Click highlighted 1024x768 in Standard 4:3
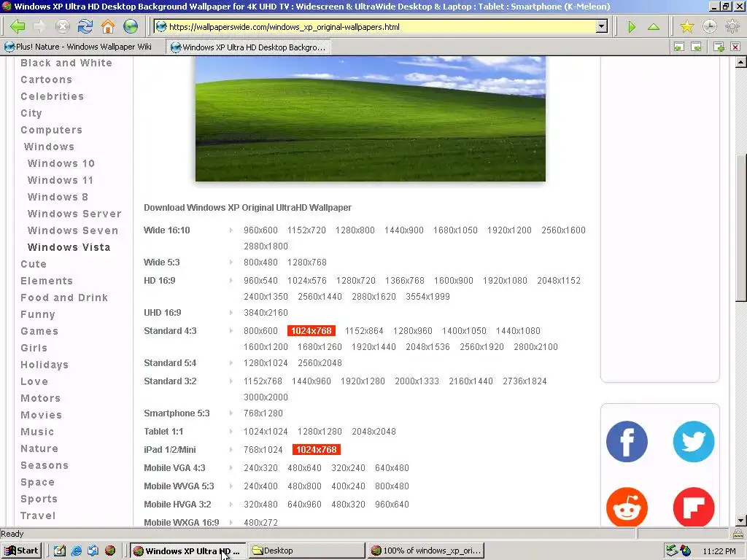 click(x=311, y=330)
